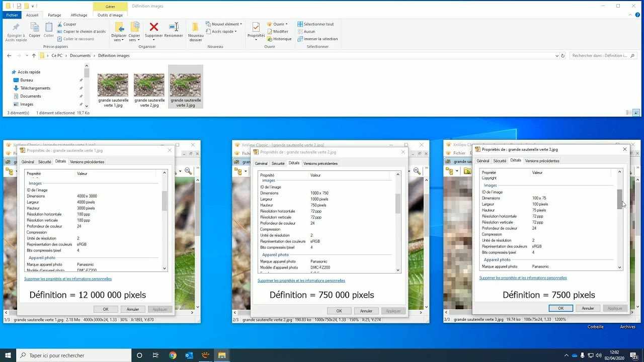Refresh the Explorer address bar
The image size is (644, 362).
pos(562,56)
